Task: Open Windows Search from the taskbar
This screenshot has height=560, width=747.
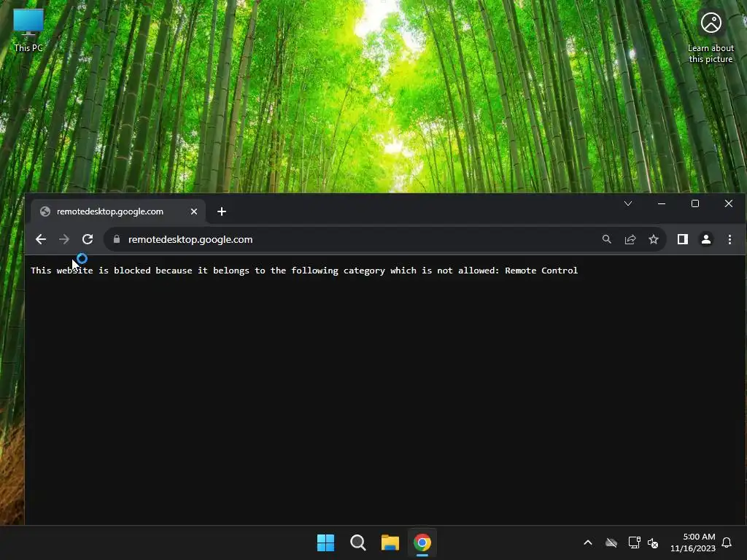Action: pos(357,542)
